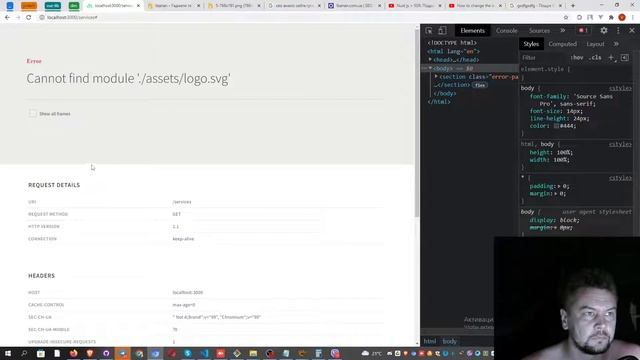640x360 pixels.
Task: Open the Computed styles tab
Action: [562, 44]
